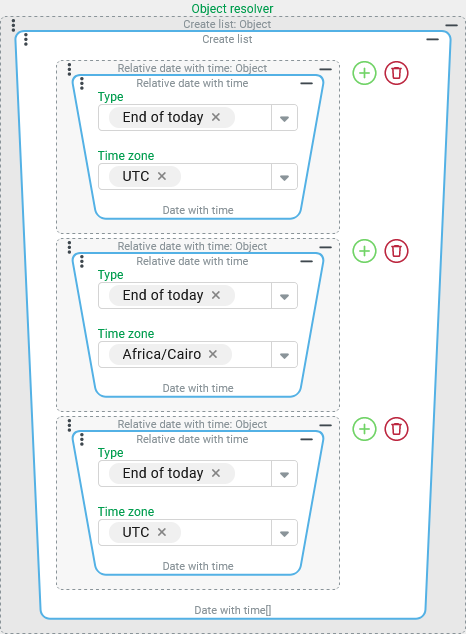Open drag handle menu of Create list block
The height and width of the screenshot is (634, 466).
click(x=26, y=40)
